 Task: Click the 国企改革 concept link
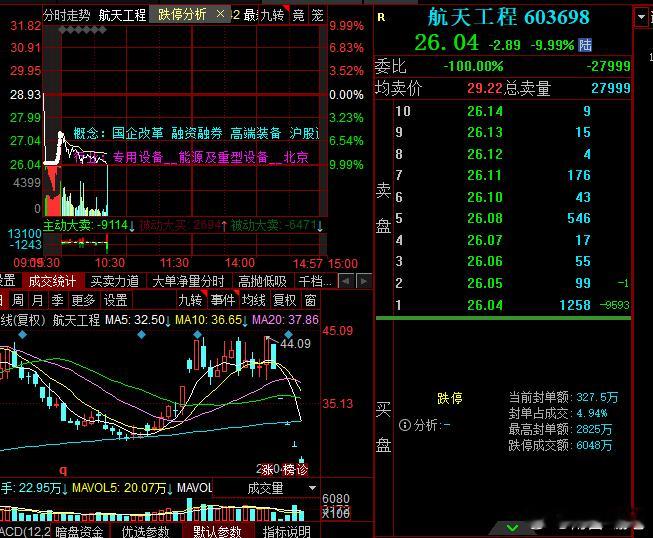click(137, 133)
